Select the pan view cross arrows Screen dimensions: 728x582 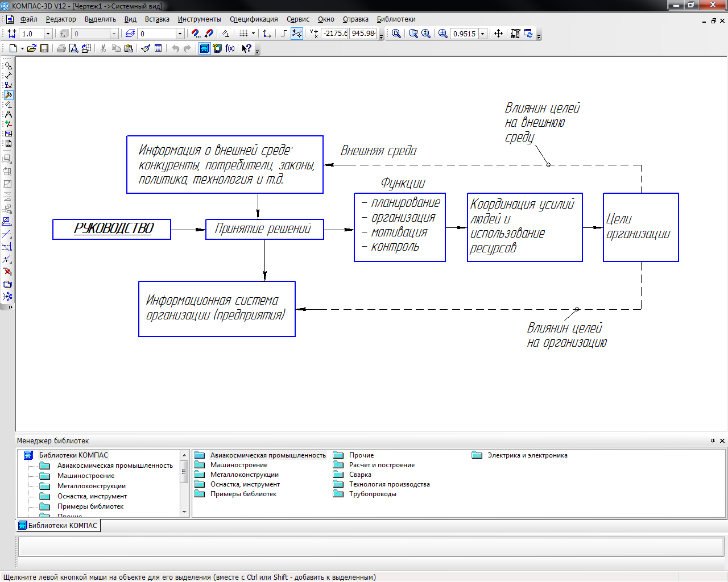498,34
